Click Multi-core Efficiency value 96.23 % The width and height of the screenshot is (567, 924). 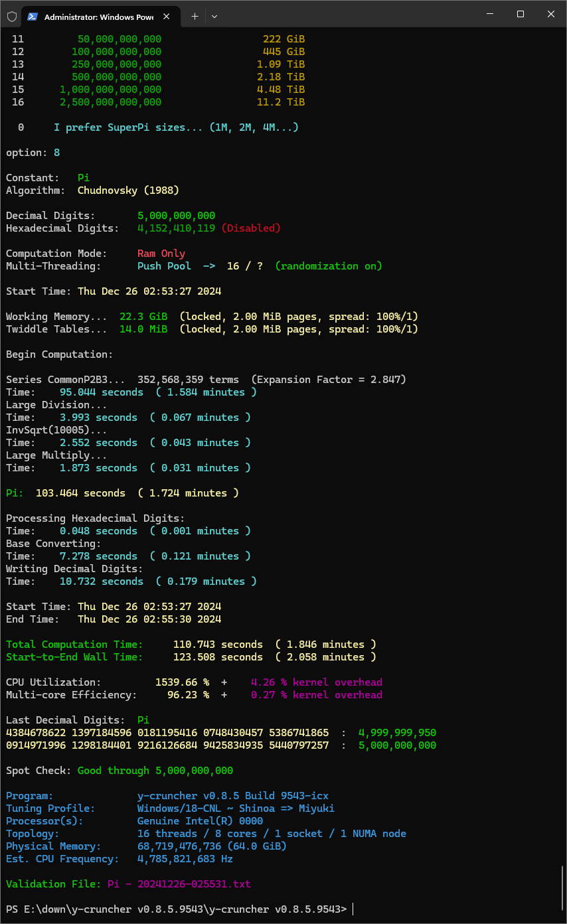(x=188, y=695)
